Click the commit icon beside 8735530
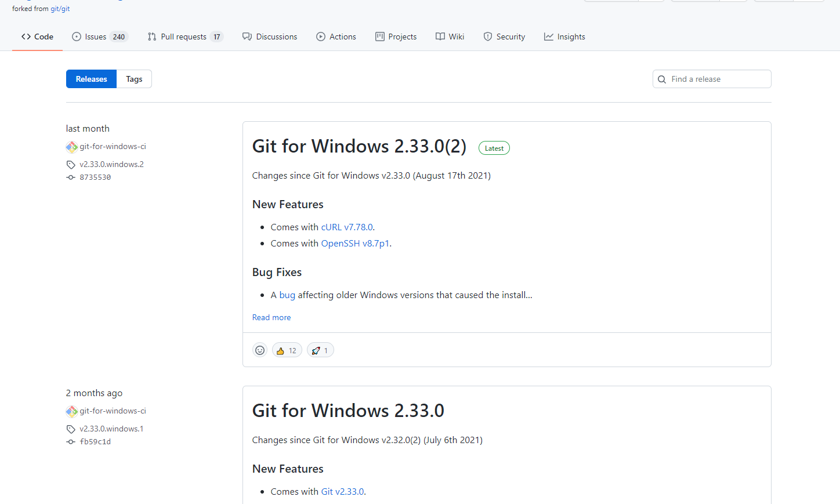 click(71, 177)
